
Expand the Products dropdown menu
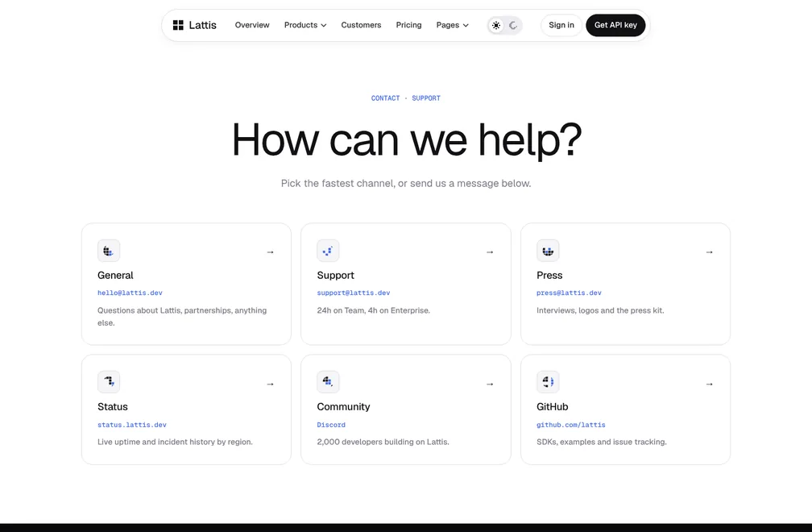click(x=305, y=25)
